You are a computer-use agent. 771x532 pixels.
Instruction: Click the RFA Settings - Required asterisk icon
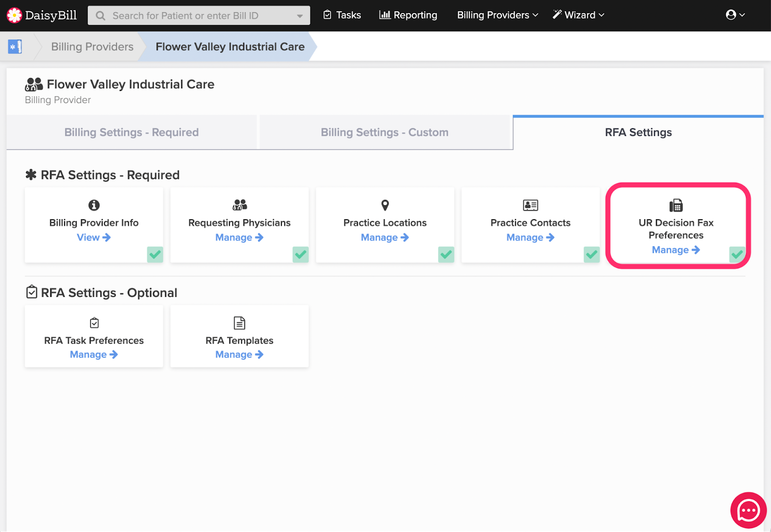31,174
